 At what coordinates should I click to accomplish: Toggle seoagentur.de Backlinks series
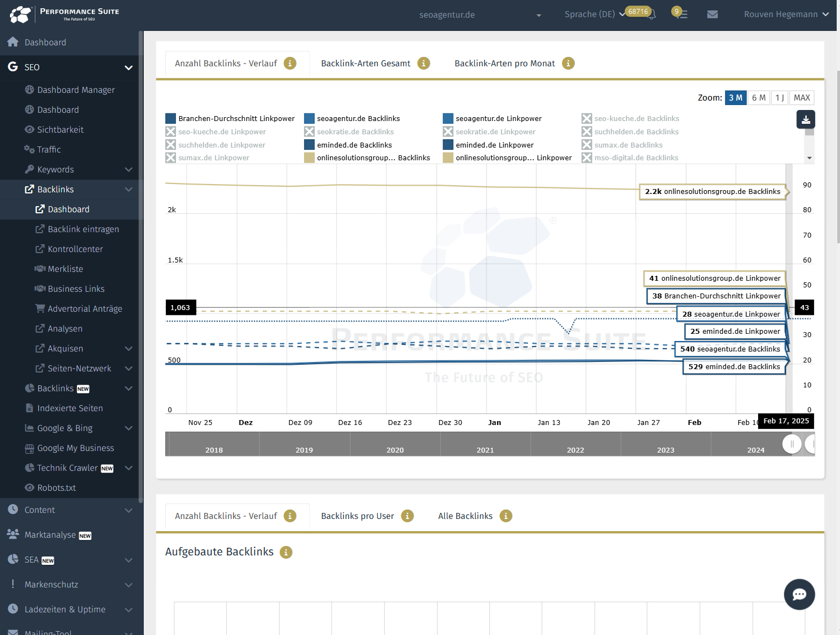(352, 118)
